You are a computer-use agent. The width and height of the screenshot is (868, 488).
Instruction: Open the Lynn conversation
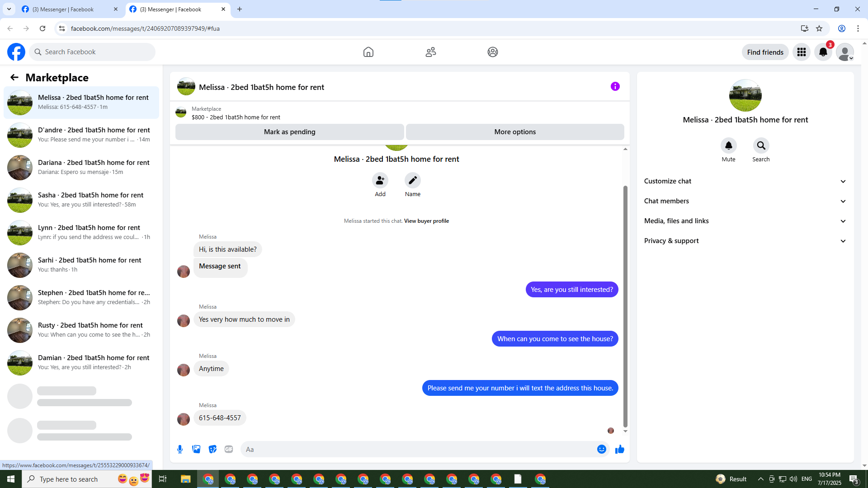coord(81,233)
